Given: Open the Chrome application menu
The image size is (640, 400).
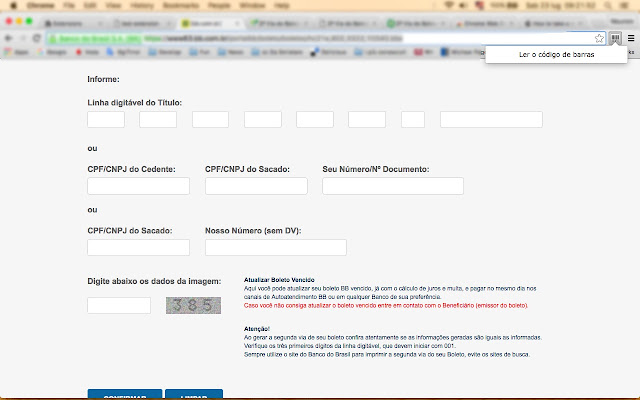Looking at the screenshot, I should click(x=40, y=6).
